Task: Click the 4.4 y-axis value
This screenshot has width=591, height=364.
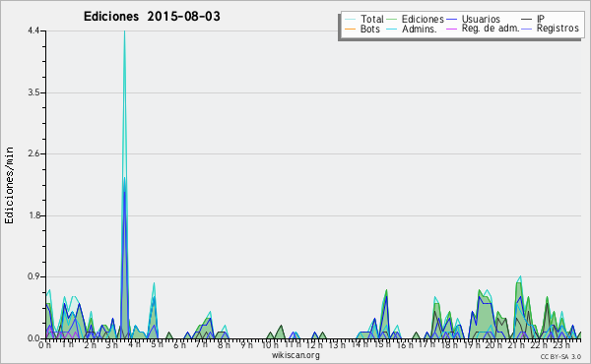Action: click(x=33, y=30)
